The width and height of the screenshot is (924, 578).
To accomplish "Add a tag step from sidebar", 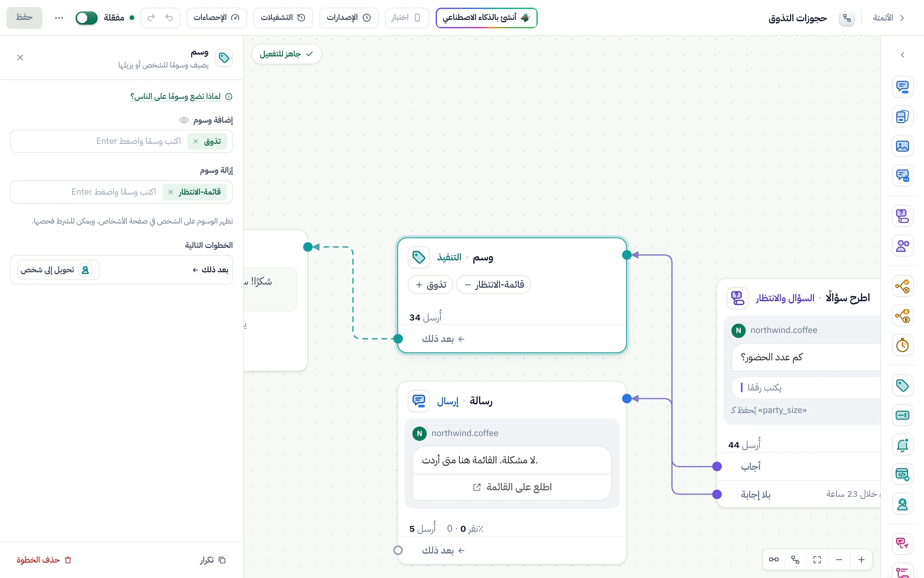I will 902,386.
